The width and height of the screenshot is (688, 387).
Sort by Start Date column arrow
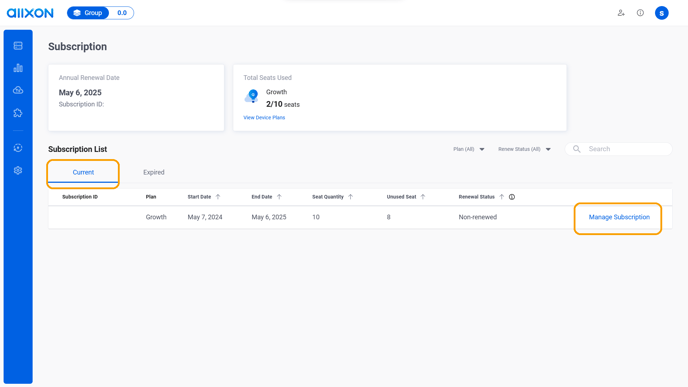[x=218, y=197]
